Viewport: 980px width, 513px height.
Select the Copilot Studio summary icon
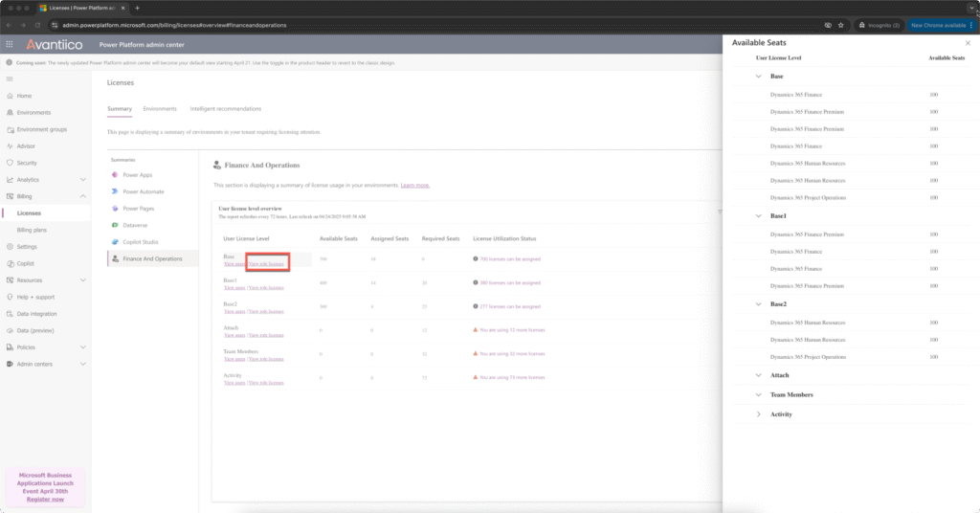(x=115, y=242)
